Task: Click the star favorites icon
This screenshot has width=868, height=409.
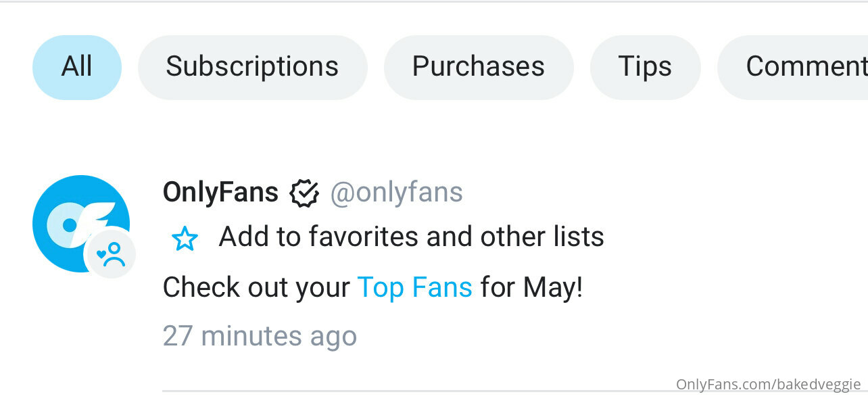Action: [x=185, y=239]
